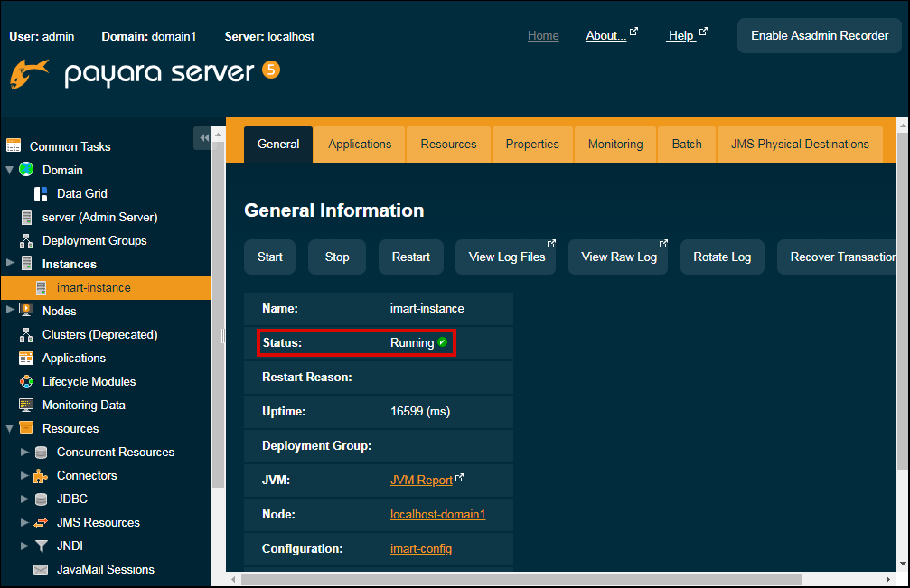
Task: Click the Lifecycle Modules icon
Action: point(26,381)
